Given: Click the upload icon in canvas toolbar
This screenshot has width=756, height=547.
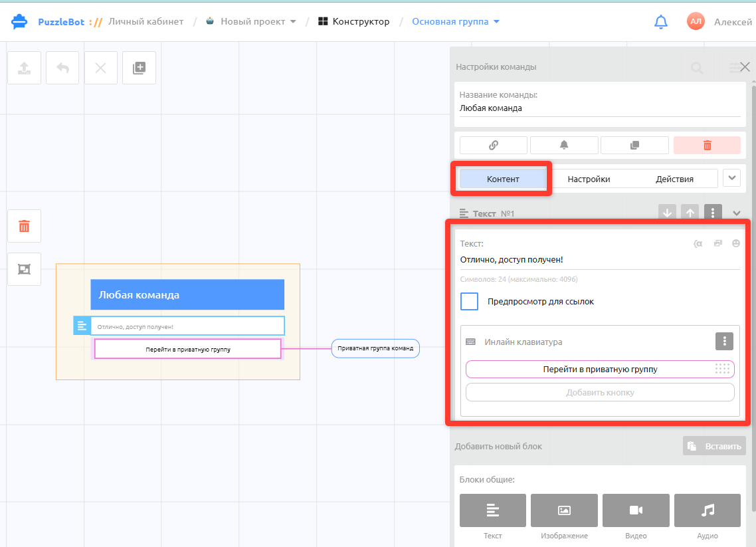Looking at the screenshot, I should click(x=24, y=68).
